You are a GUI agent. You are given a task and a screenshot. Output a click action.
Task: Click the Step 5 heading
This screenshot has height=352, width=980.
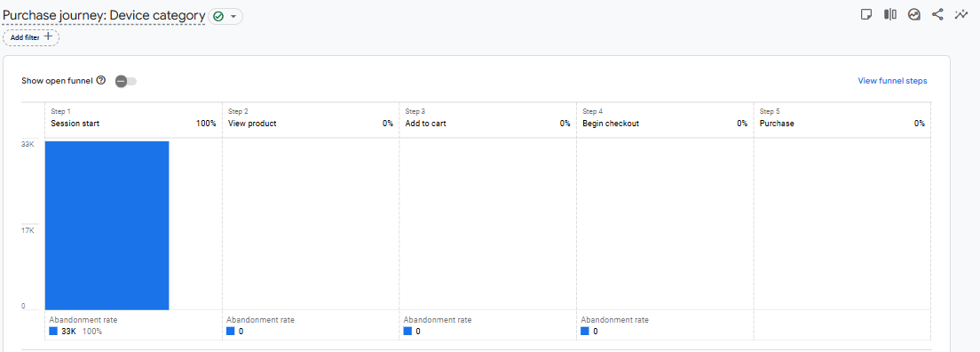pos(770,111)
